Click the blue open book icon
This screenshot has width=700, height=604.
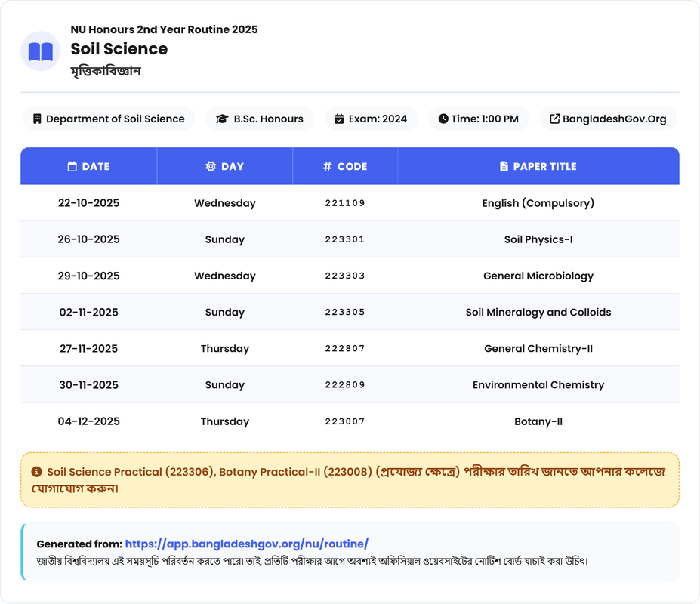pyautogui.click(x=41, y=51)
